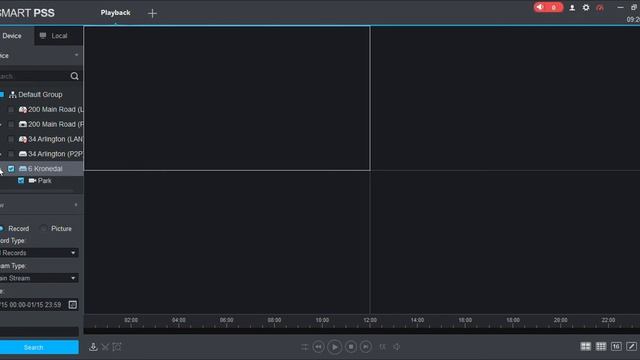640x360 pixels.
Task: Select the Record radio button
Action: pos(2,229)
